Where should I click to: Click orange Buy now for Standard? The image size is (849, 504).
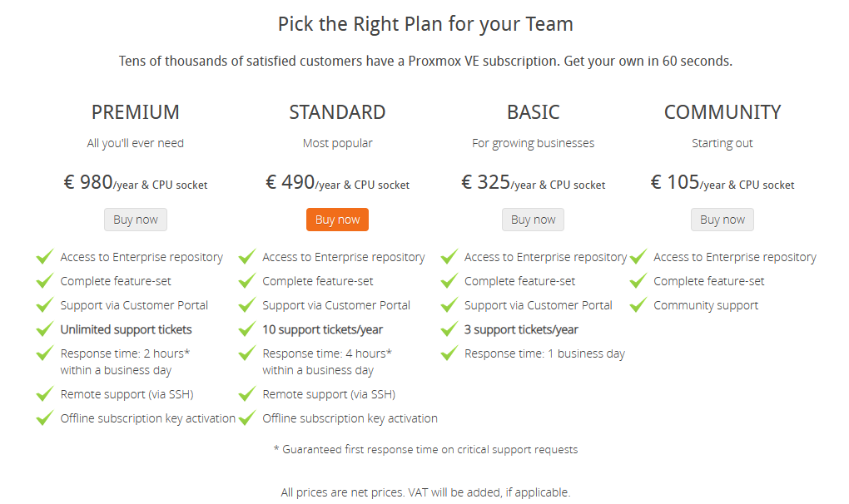pyautogui.click(x=337, y=220)
